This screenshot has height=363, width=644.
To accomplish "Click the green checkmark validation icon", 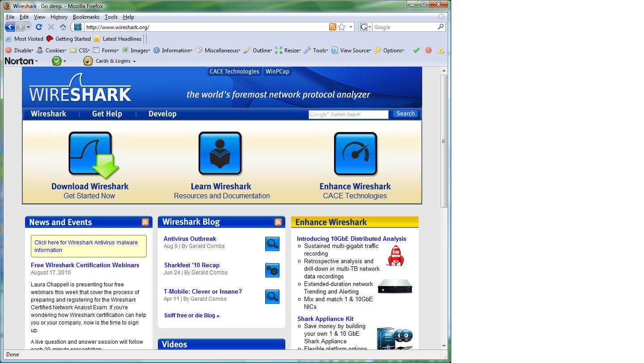I will coord(416,50).
